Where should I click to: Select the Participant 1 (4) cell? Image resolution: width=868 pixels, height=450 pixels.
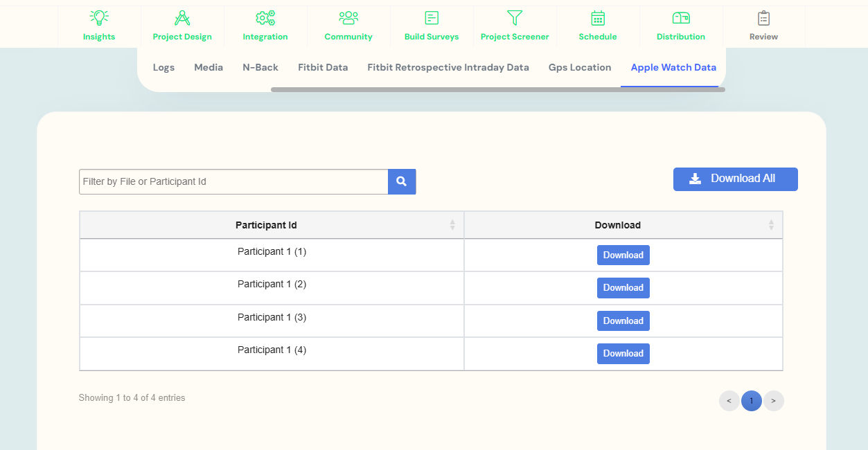272,353
